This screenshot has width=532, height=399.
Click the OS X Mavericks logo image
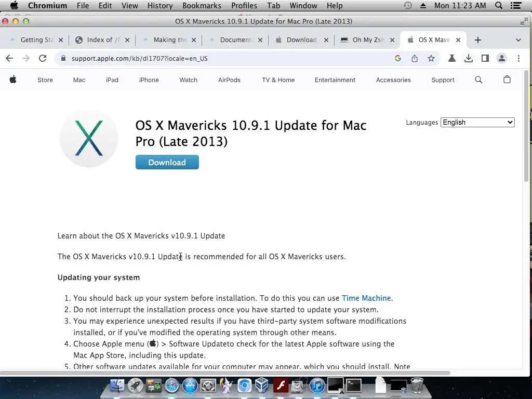coord(88,138)
